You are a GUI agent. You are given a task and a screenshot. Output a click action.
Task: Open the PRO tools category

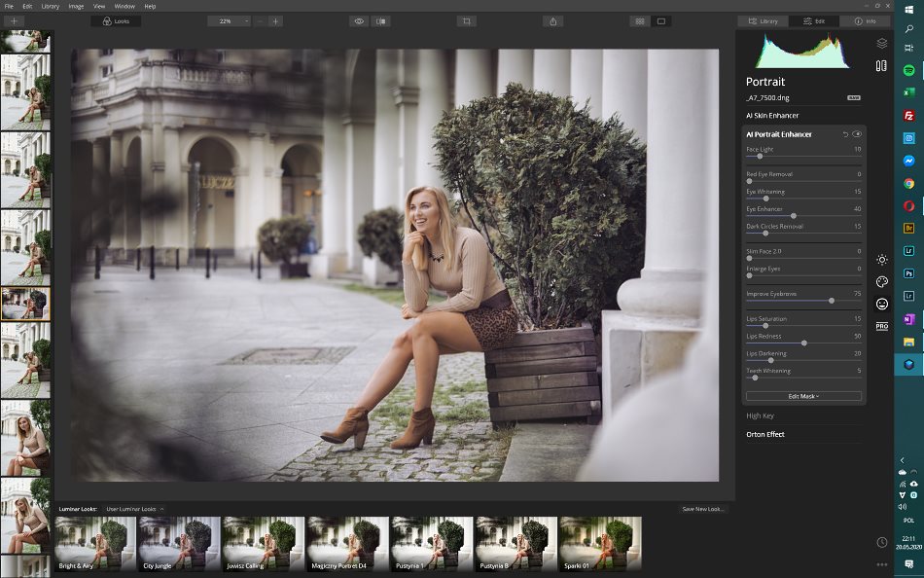click(x=881, y=326)
